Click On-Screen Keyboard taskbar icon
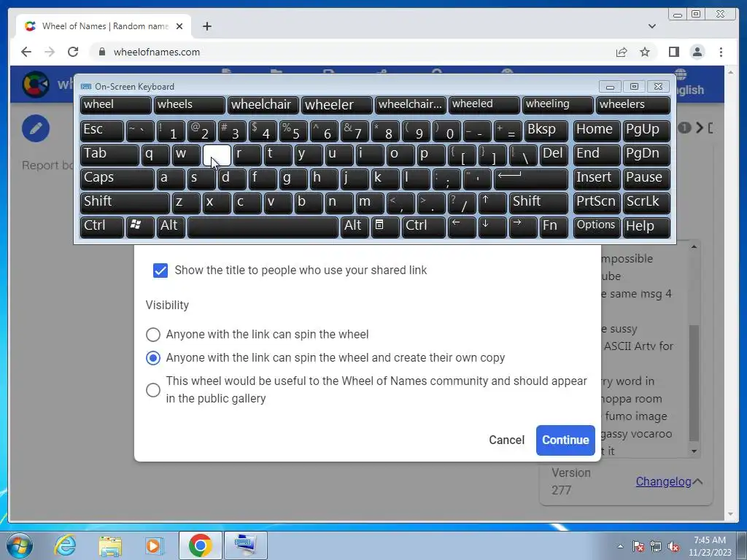 point(245,545)
